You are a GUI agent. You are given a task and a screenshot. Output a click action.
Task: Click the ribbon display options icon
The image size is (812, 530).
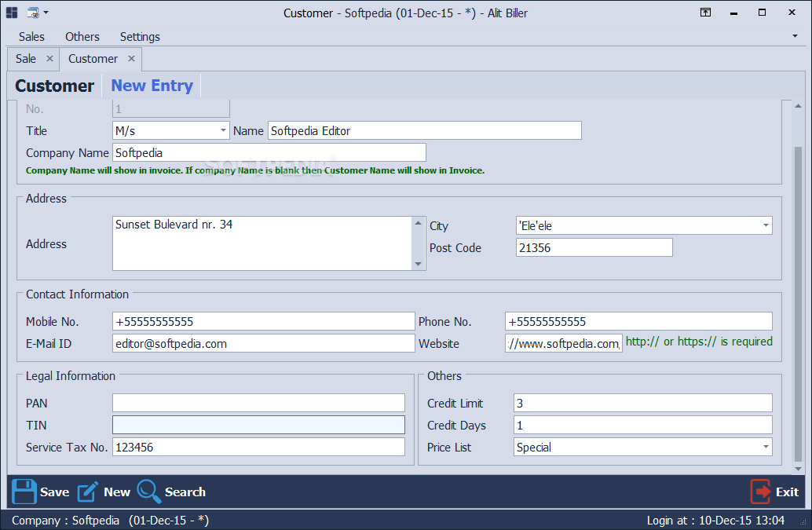coord(705,13)
